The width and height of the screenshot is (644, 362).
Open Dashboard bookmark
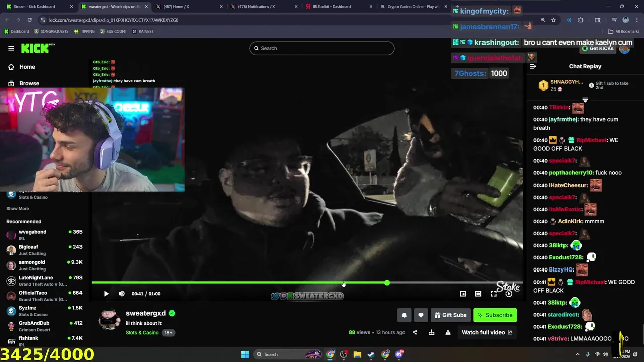coord(17,31)
